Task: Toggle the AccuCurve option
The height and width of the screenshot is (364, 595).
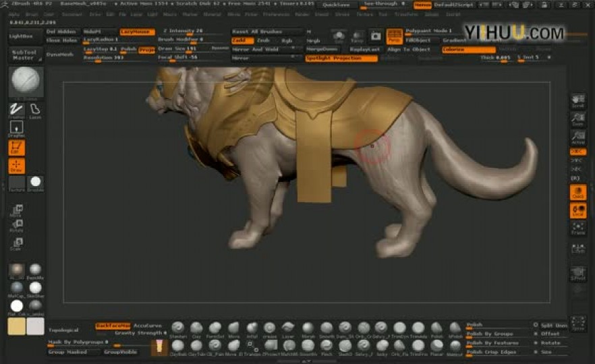Action: click(x=148, y=326)
